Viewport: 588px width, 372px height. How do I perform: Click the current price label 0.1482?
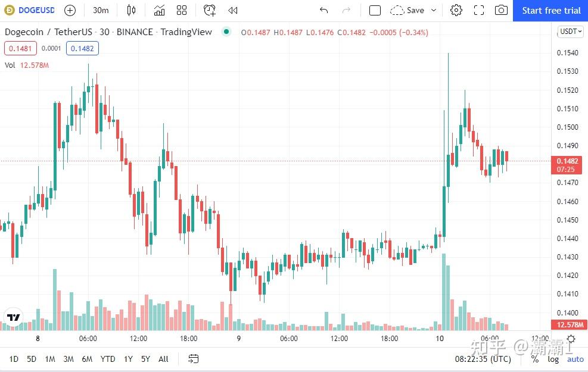[567, 165]
